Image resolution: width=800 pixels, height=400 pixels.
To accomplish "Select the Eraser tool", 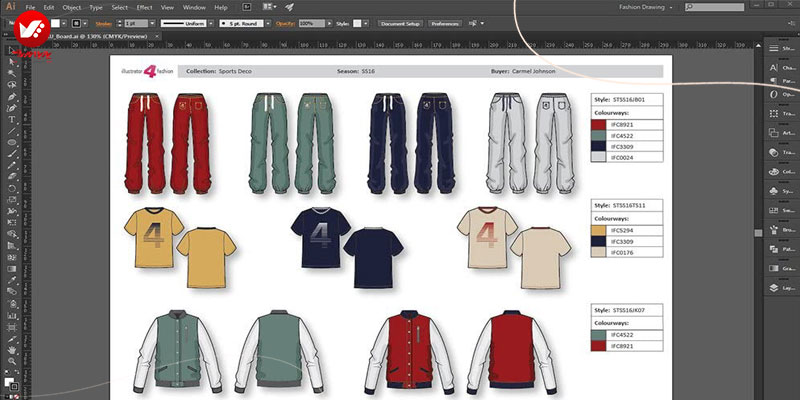I will point(12,177).
